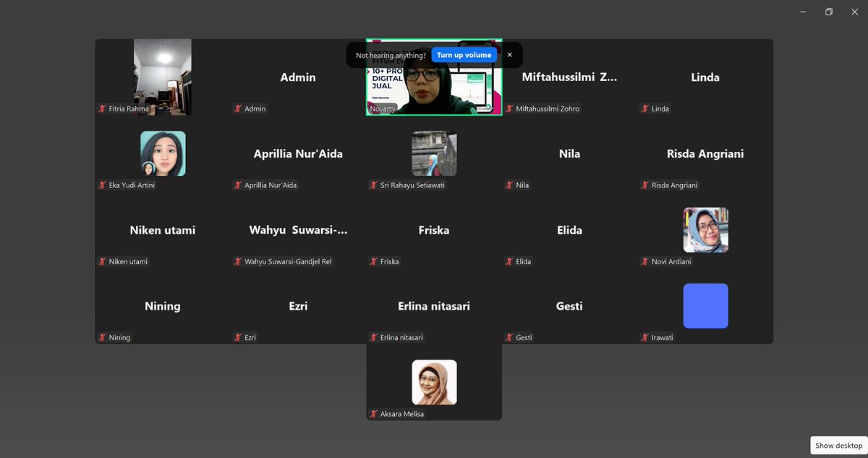Dismiss the Not hearing anything notification
868x458 pixels.
(509, 55)
